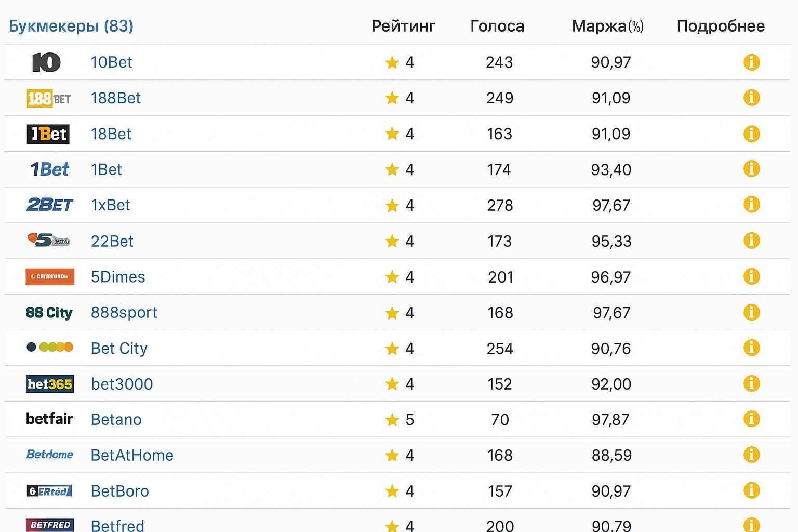Open the 22Bet bookmaker link

click(x=112, y=241)
